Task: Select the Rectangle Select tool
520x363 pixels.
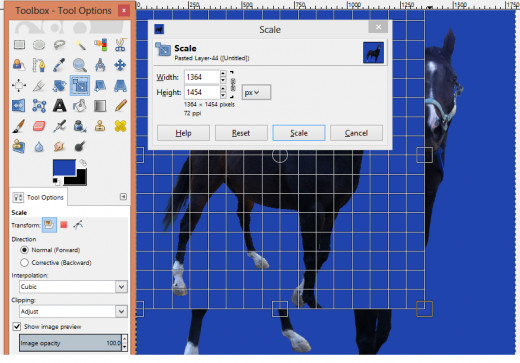Action: [x=19, y=45]
